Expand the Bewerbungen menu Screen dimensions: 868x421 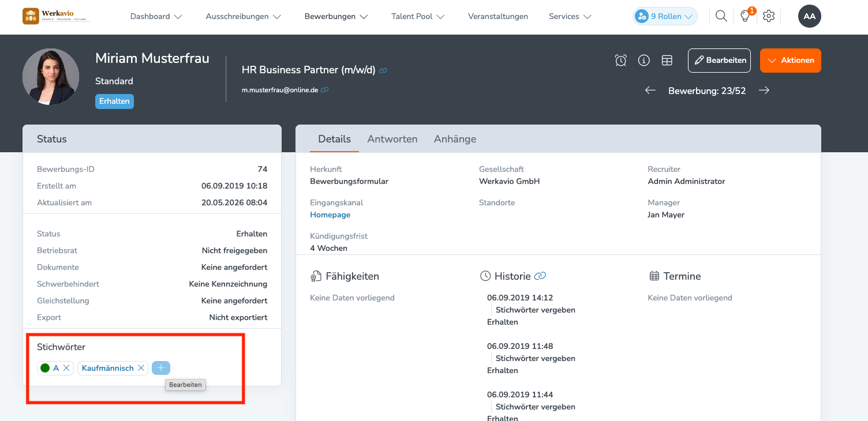(x=336, y=16)
